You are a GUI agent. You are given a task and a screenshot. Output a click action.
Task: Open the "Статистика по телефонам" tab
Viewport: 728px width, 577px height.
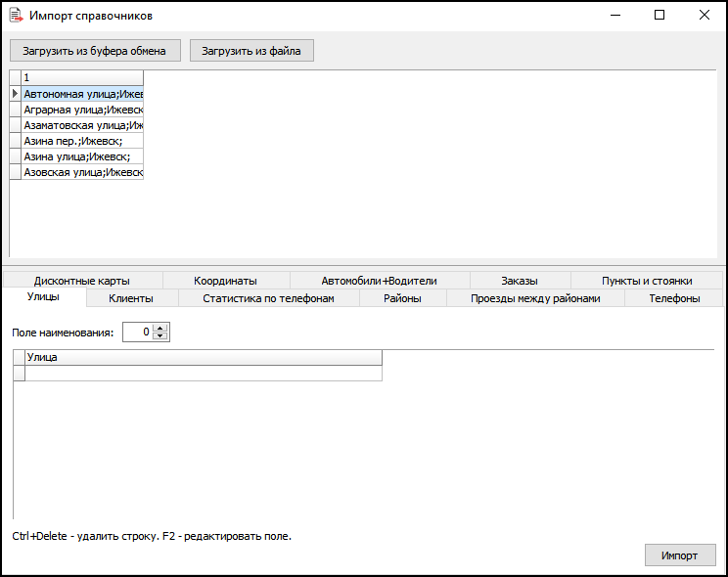(268, 298)
